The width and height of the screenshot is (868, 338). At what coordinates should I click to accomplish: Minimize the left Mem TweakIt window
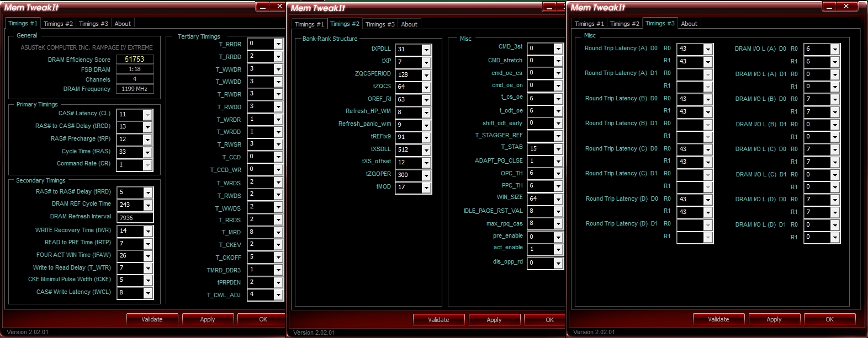click(263, 7)
